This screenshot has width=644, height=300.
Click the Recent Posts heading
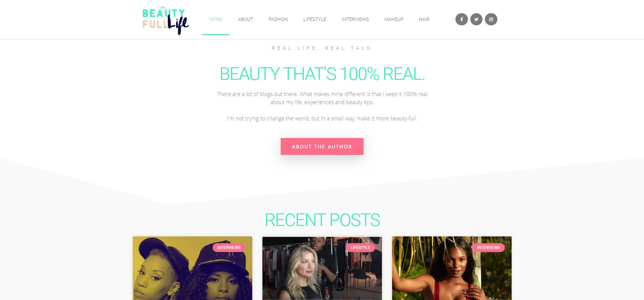coord(322,220)
